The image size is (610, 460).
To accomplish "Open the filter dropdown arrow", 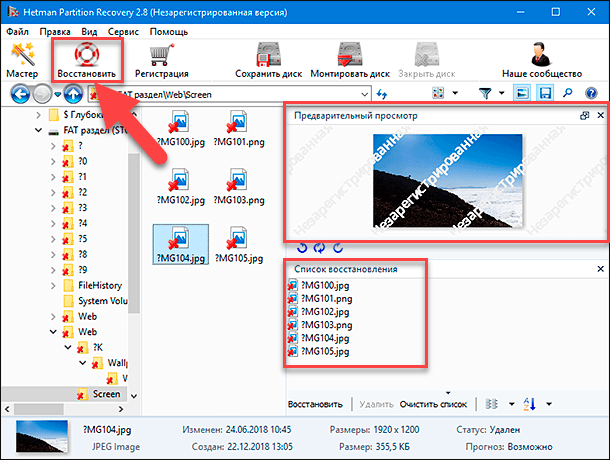I will pyautogui.click(x=501, y=93).
